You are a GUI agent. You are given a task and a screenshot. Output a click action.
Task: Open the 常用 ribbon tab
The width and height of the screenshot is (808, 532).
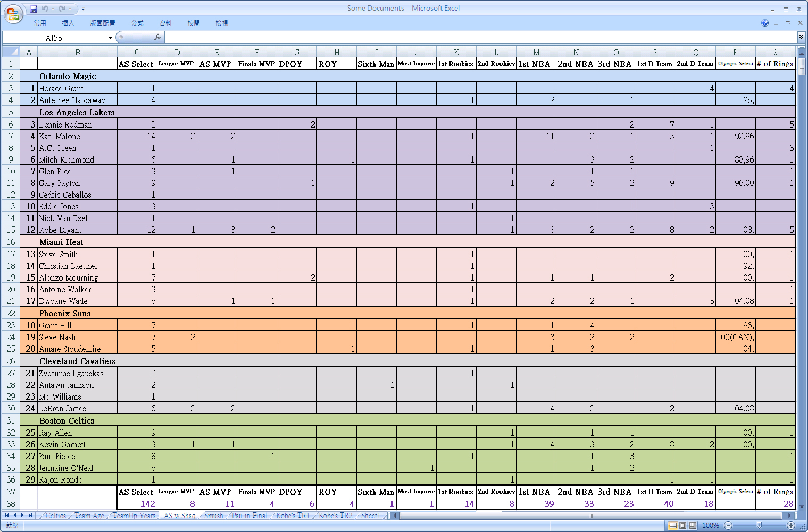tap(40, 23)
